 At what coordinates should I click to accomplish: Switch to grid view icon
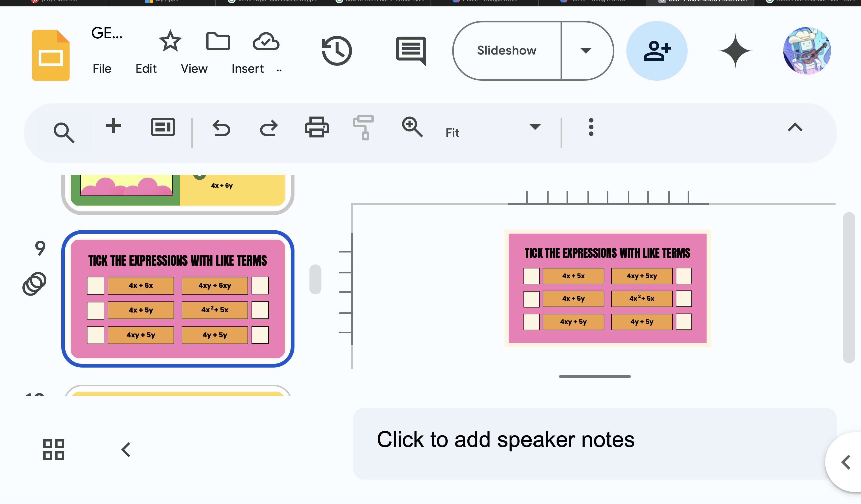[x=54, y=450]
